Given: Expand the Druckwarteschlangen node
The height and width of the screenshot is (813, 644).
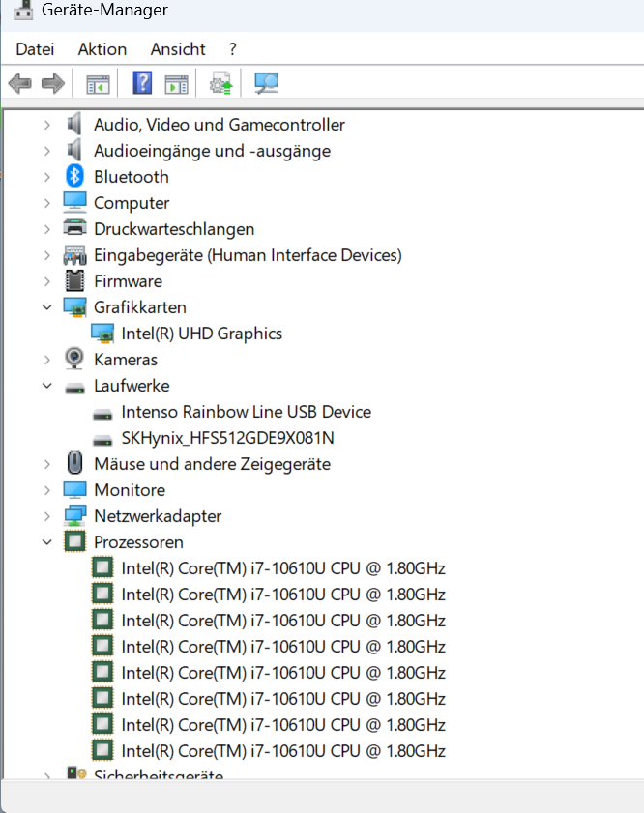Looking at the screenshot, I should tap(47, 229).
